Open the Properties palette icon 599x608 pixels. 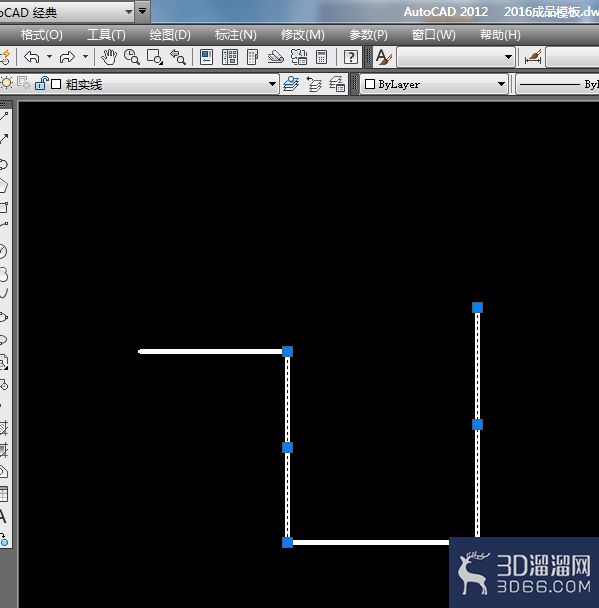[x=206, y=57]
